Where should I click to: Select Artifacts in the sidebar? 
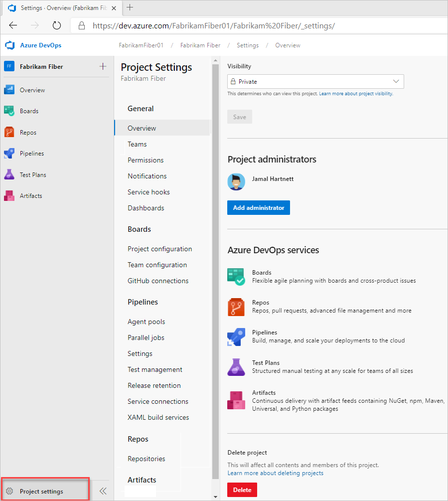click(x=30, y=195)
